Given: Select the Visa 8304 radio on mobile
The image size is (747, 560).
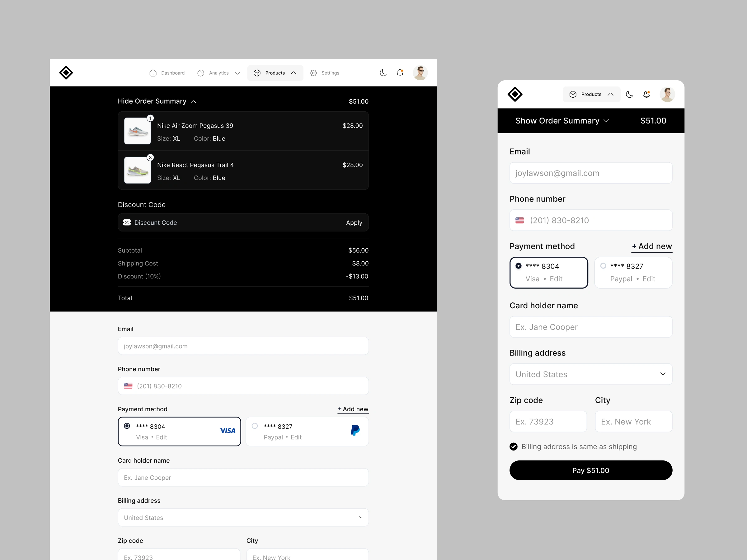Looking at the screenshot, I should point(518,266).
